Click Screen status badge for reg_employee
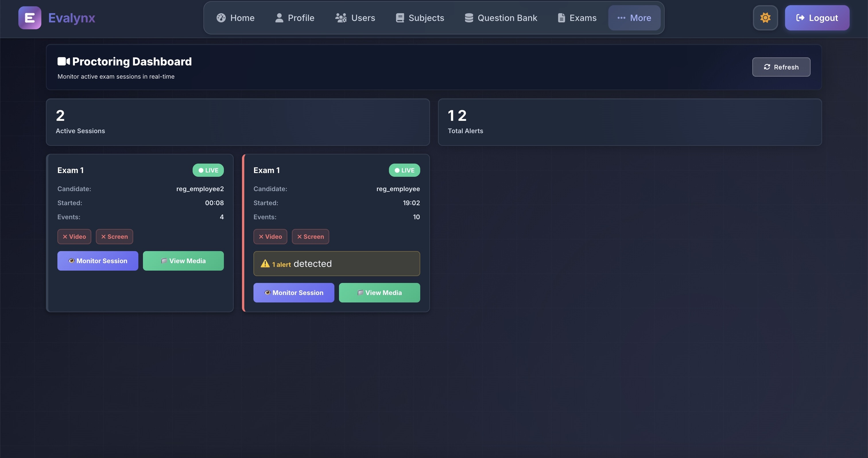This screenshot has height=458, width=868. (310, 236)
